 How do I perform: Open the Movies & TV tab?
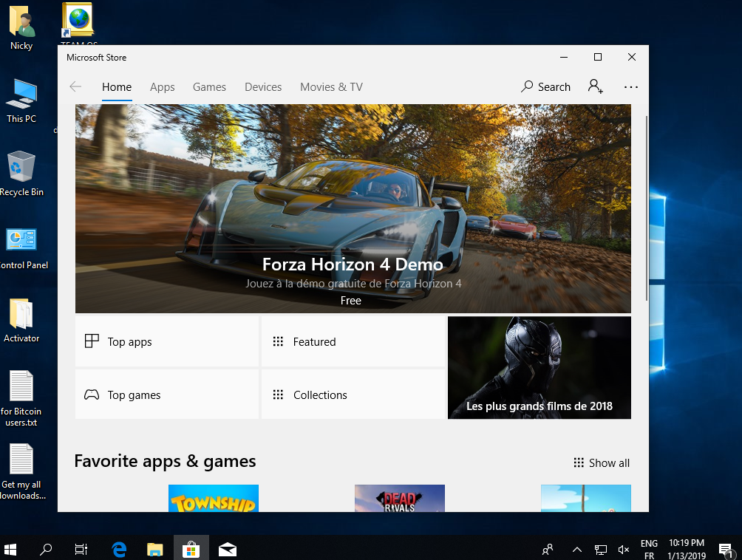coord(331,87)
